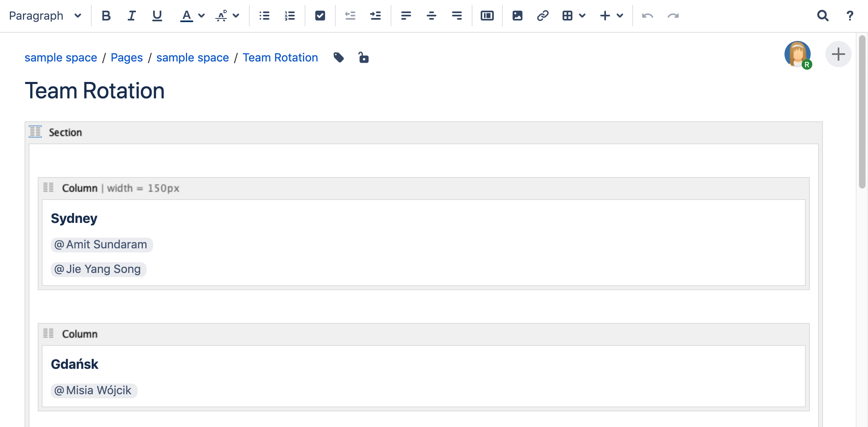Image resolution: width=868 pixels, height=427 pixels.
Task: Open the Paragraph style dropdown
Action: (45, 16)
